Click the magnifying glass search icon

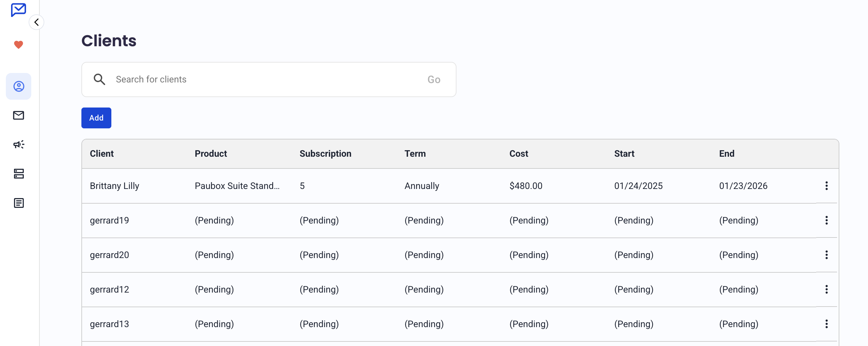click(99, 79)
